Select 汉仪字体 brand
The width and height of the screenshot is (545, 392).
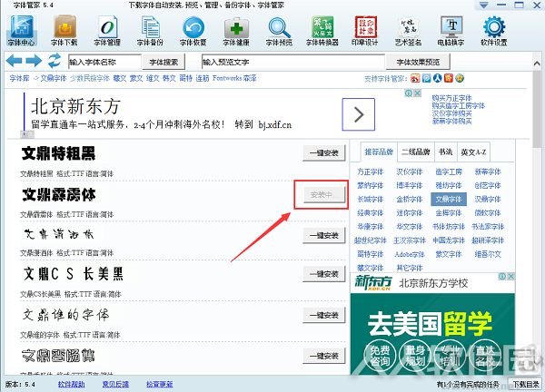click(410, 171)
